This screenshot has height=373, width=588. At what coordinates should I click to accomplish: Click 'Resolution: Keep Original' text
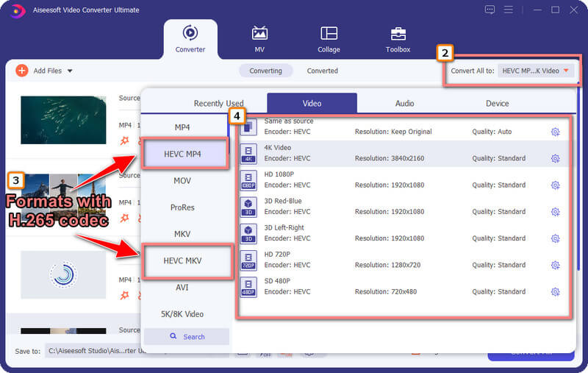(393, 132)
